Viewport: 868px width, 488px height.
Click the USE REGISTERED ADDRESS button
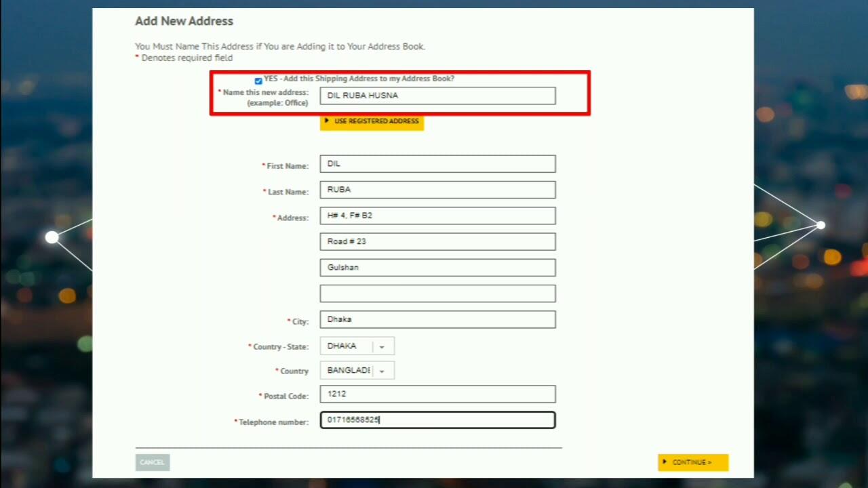click(372, 121)
